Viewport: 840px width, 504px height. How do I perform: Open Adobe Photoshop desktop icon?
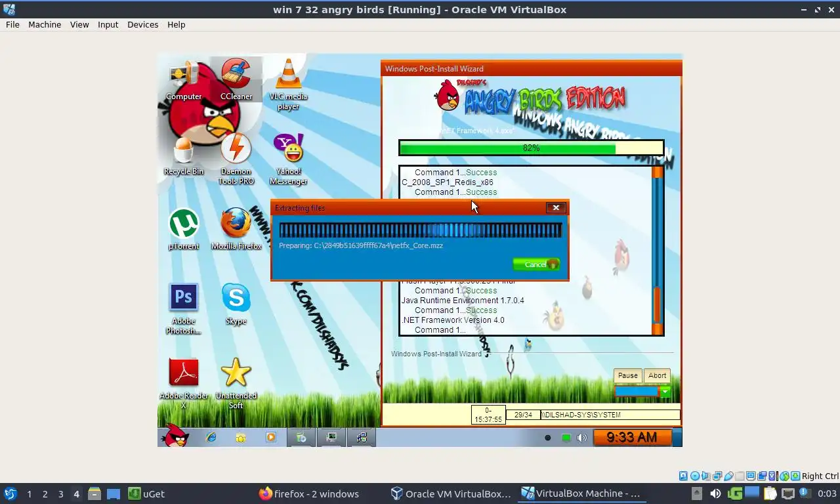(184, 309)
